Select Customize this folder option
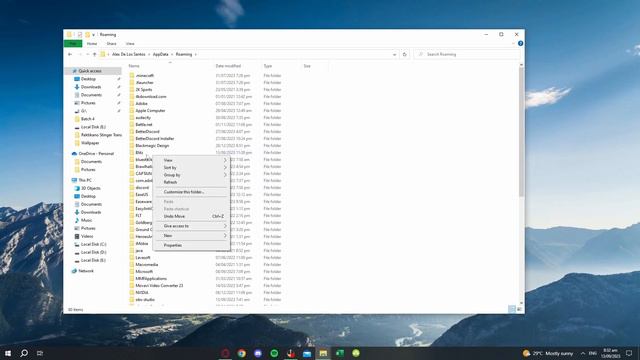640x360 pixels. (191, 192)
